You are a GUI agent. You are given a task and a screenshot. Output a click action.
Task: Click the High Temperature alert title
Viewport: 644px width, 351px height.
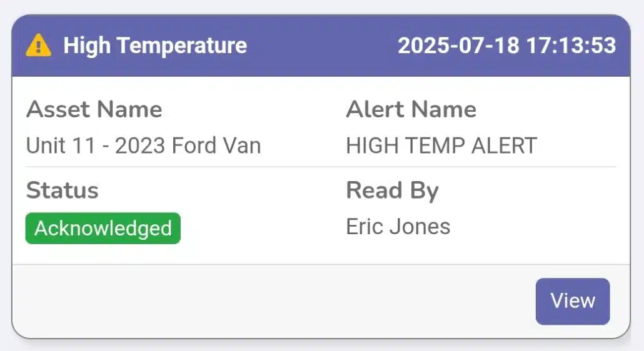click(x=155, y=46)
